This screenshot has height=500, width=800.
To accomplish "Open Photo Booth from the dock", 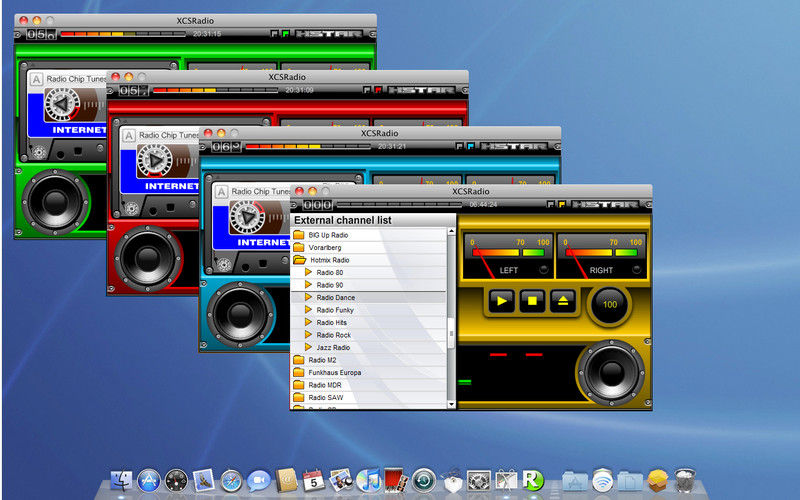I will pyautogui.click(x=396, y=480).
